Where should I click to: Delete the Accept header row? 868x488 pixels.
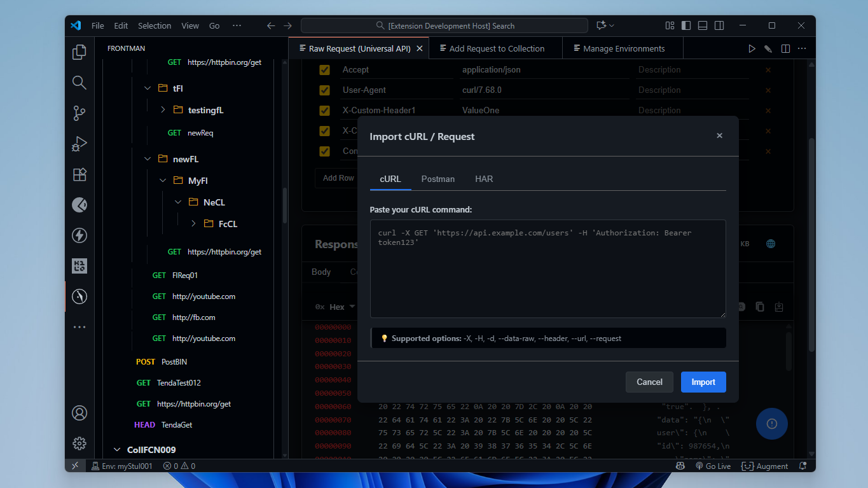click(768, 70)
